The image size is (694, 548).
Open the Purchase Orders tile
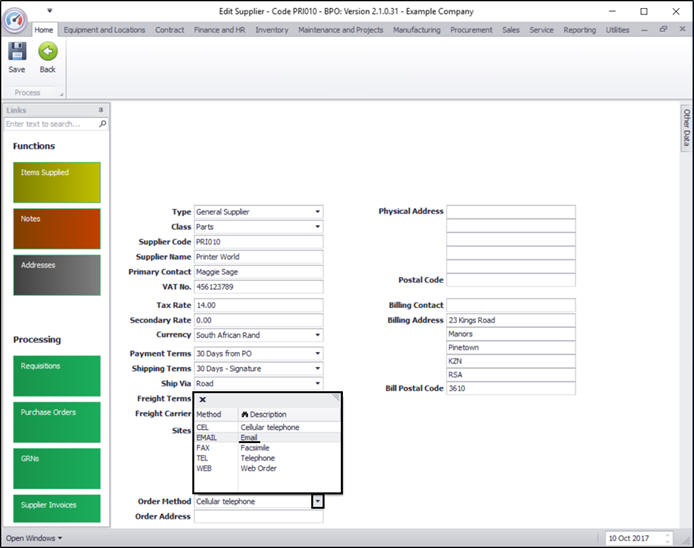point(57,421)
